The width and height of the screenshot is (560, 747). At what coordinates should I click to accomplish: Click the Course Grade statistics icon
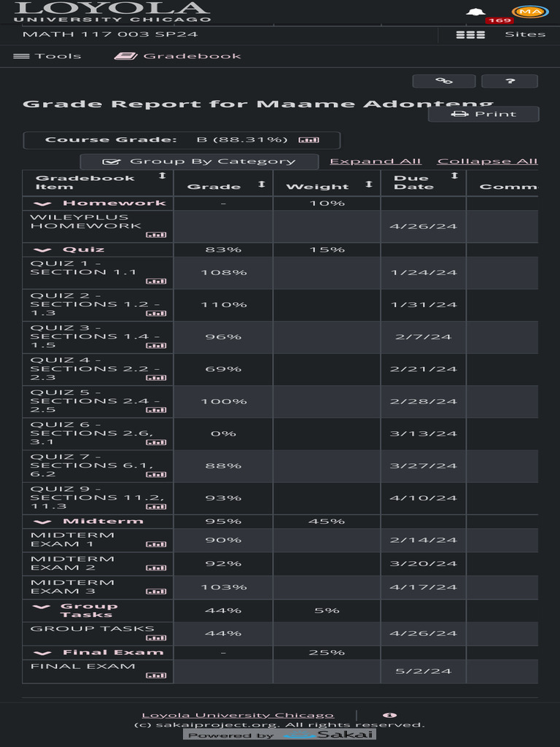[308, 140]
